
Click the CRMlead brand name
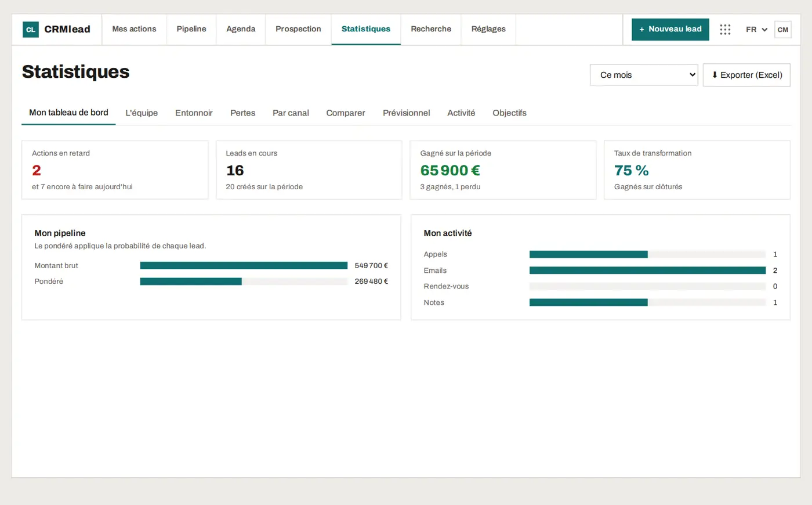coord(67,30)
